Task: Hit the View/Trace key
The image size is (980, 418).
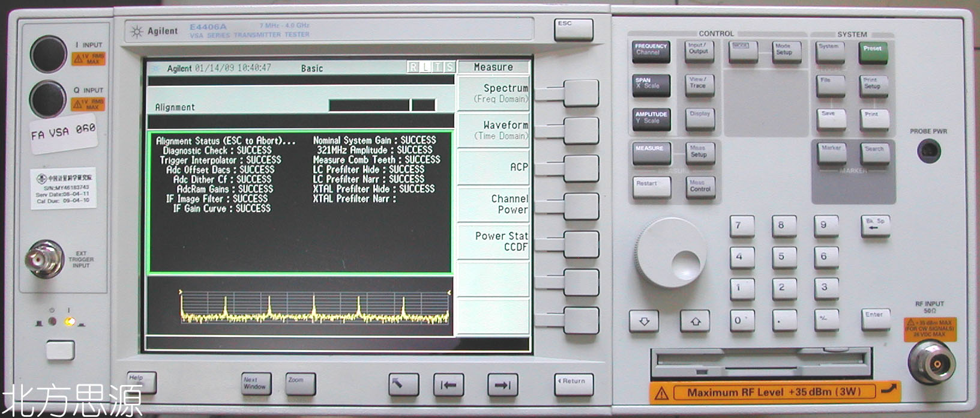Action: coord(699,86)
